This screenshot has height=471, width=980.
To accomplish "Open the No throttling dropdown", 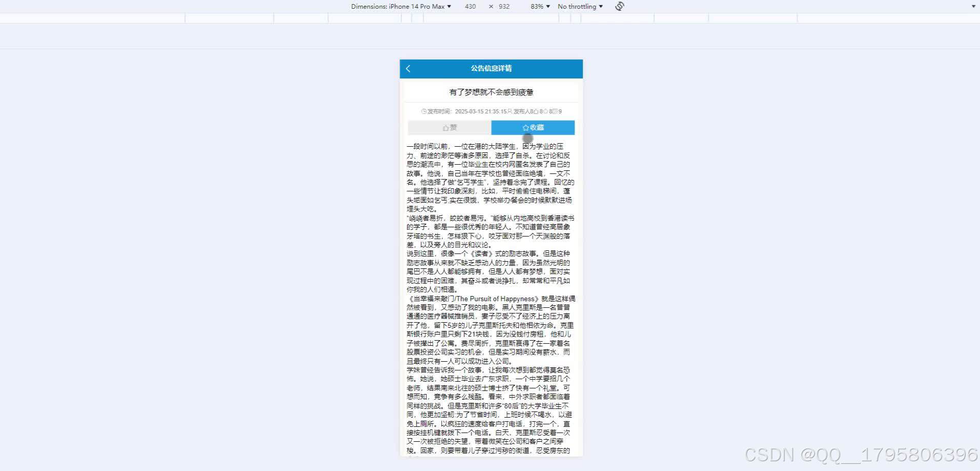I will pos(580,6).
